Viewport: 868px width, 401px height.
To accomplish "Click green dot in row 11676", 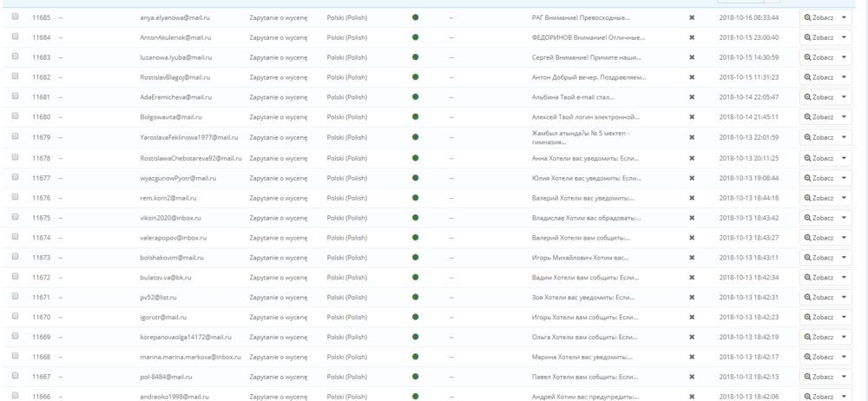I will 415,198.
